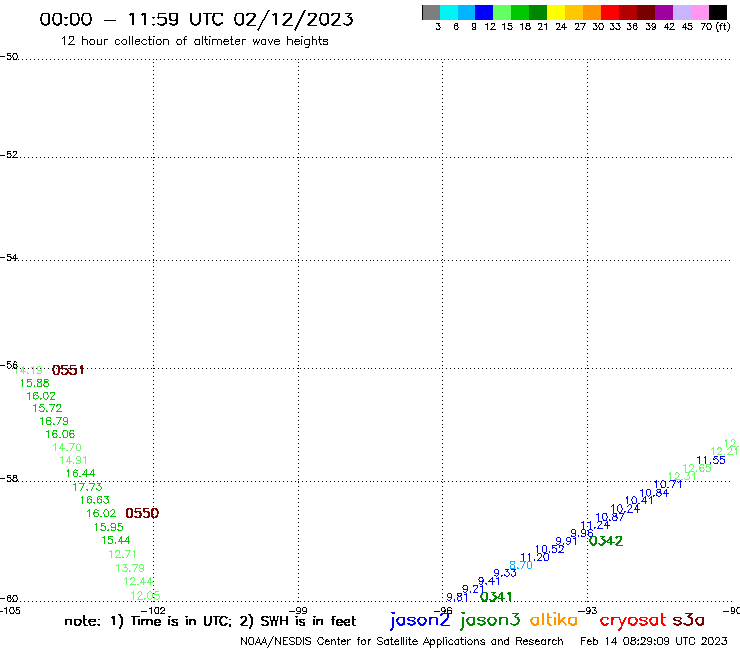The image size is (740, 650).
Task: Select the wave height value 15.72
Action: [47, 408]
